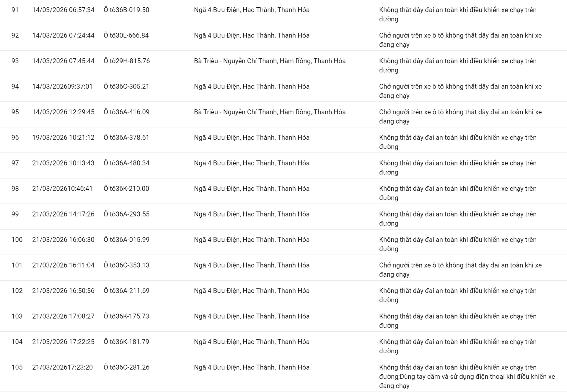
Task: Select plate Ô tô36A-416.09
Action: [x=126, y=112]
